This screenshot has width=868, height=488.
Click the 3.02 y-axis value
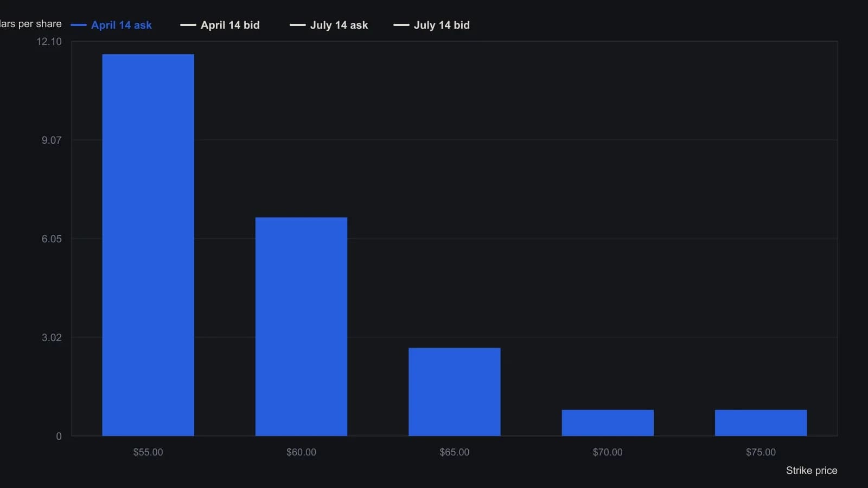[52, 338]
